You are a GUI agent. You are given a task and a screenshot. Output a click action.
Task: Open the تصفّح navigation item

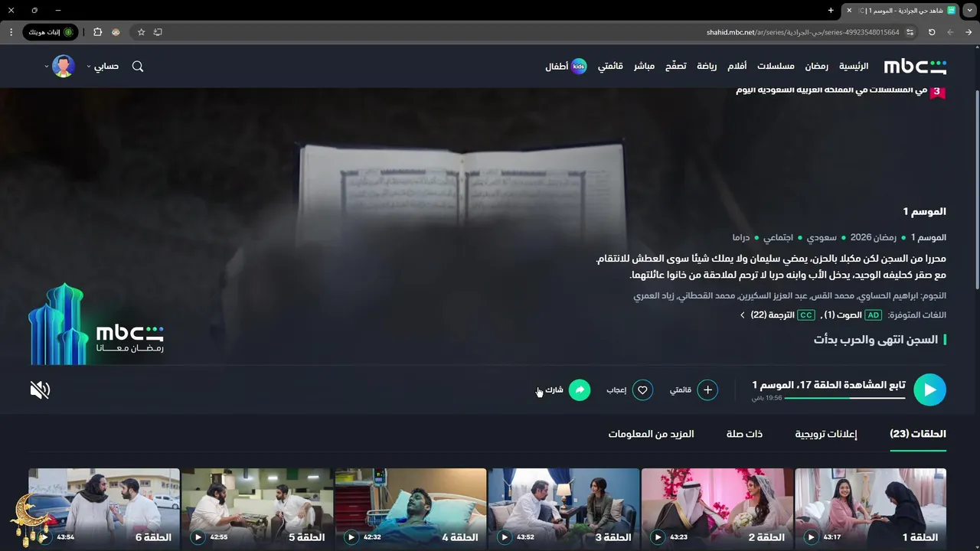[x=675, y=67]
